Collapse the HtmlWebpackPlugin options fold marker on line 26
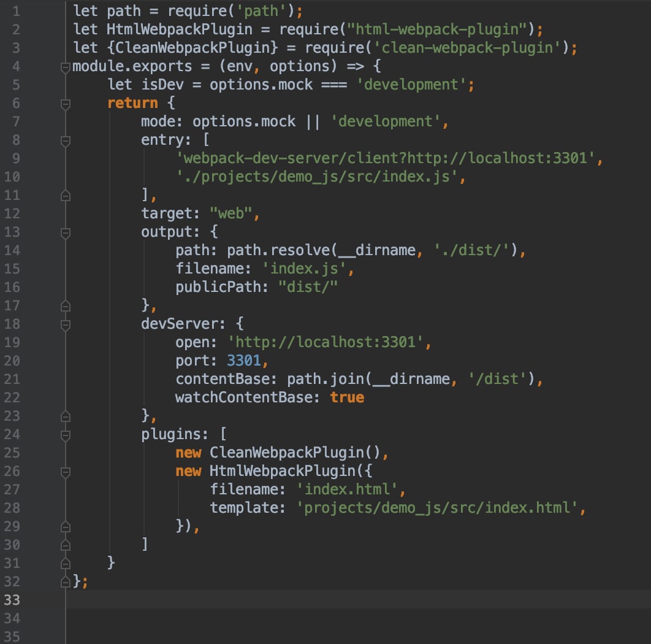The width and height of the screenshot is (651, 644). (x=65, y=472)
